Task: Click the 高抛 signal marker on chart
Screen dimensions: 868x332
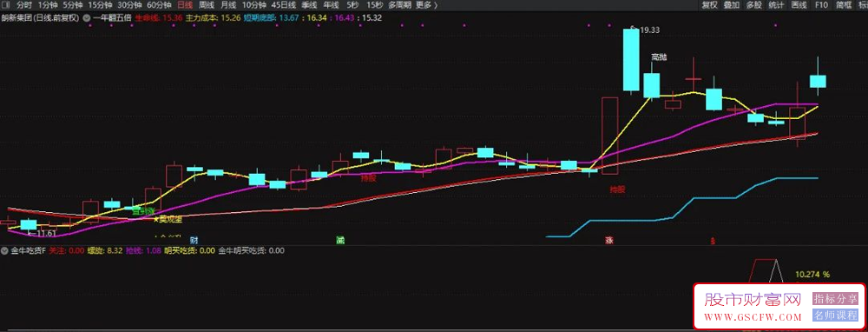Action: click(x=659, y=57)
